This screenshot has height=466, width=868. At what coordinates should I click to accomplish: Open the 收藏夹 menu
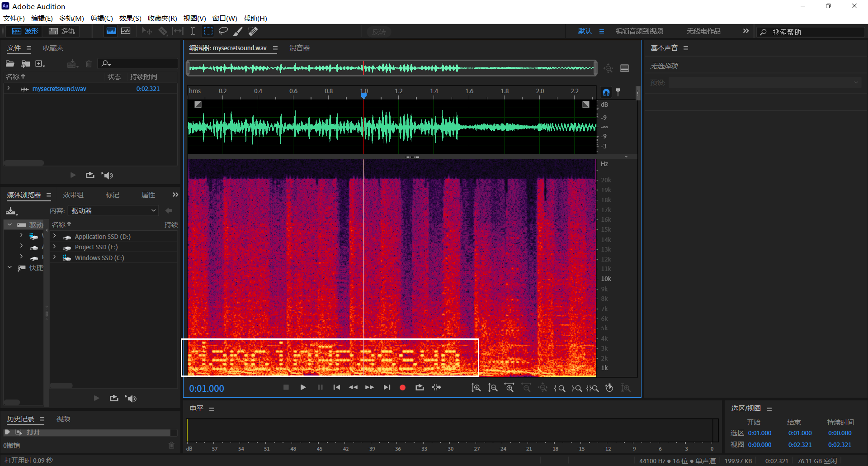162,18
